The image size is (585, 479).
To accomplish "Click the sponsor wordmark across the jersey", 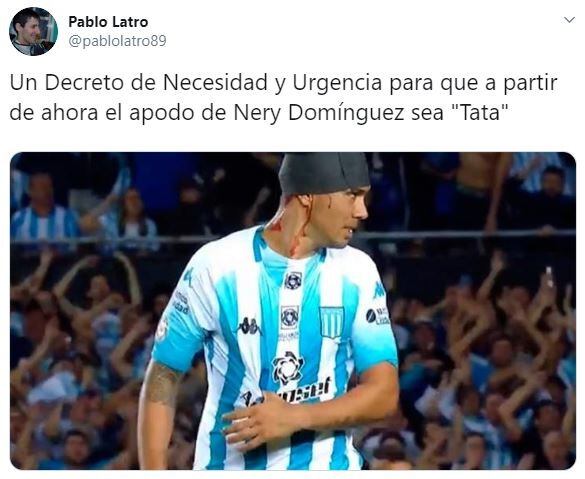I will (285, 392).
